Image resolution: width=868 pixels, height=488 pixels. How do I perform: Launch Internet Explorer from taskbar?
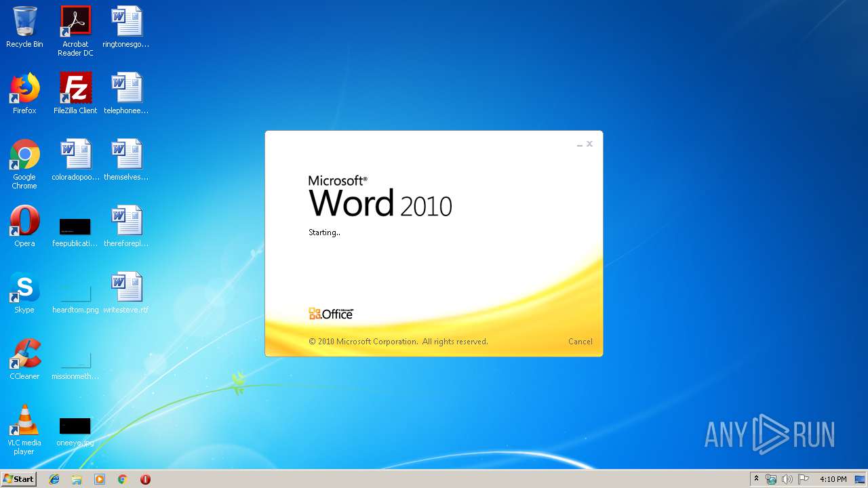[54, 479]
